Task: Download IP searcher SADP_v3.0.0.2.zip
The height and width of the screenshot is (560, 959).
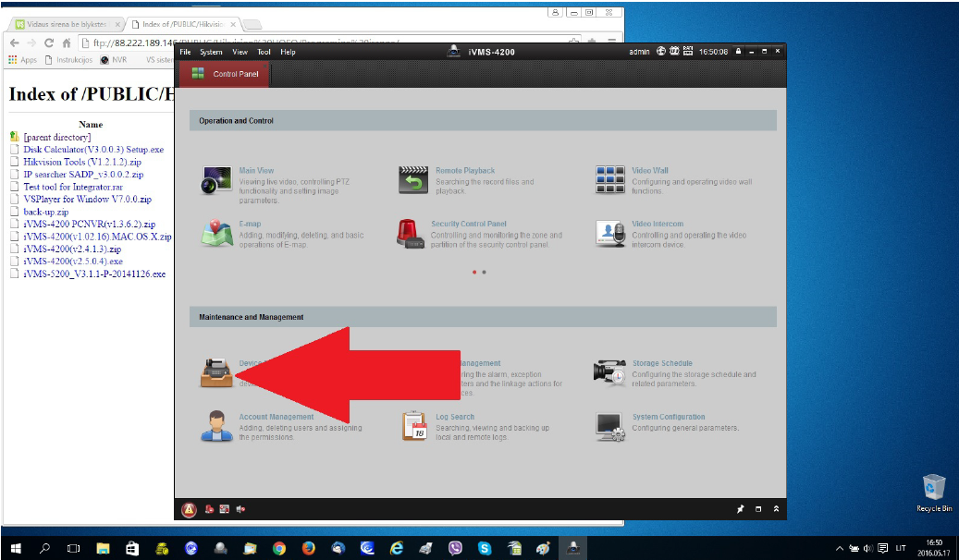Action: (x=84, y=175)
